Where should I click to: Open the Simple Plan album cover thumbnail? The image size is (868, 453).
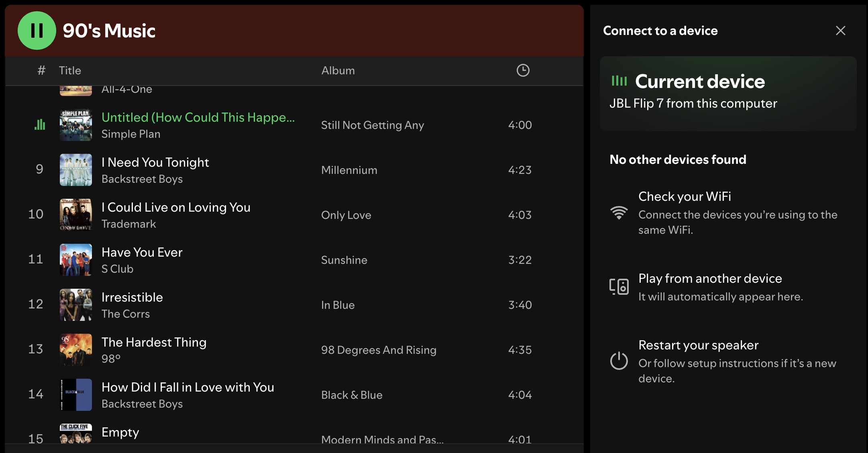(x=76, y=125)
